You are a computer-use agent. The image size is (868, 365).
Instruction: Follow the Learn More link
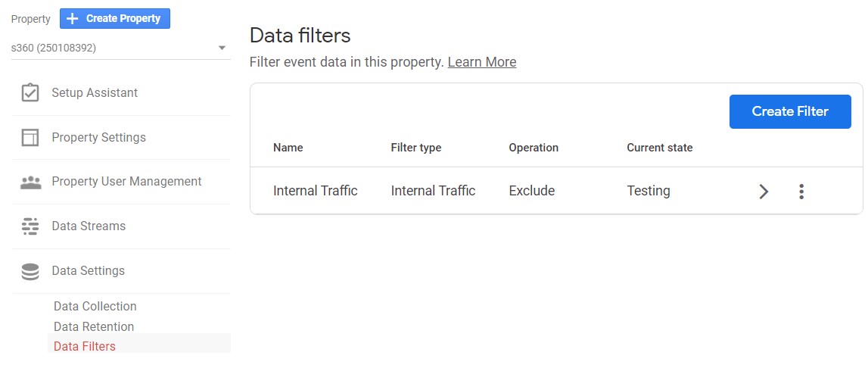pos(482,62)
